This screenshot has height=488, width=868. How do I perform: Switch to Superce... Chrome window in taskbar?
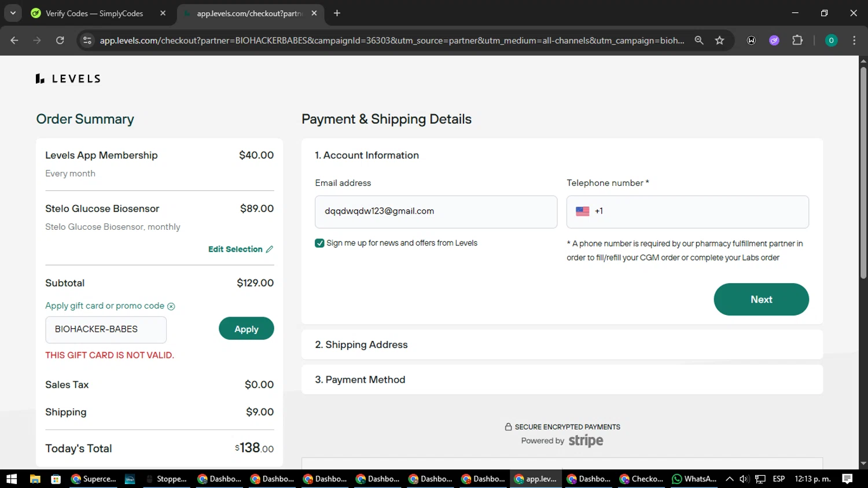click(93, 479)
